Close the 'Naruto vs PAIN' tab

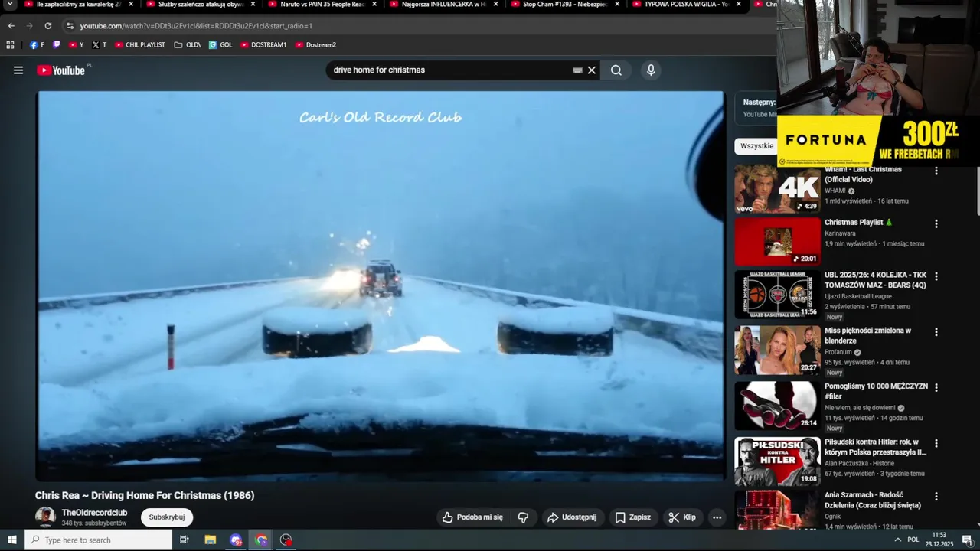tap(374, 4)
